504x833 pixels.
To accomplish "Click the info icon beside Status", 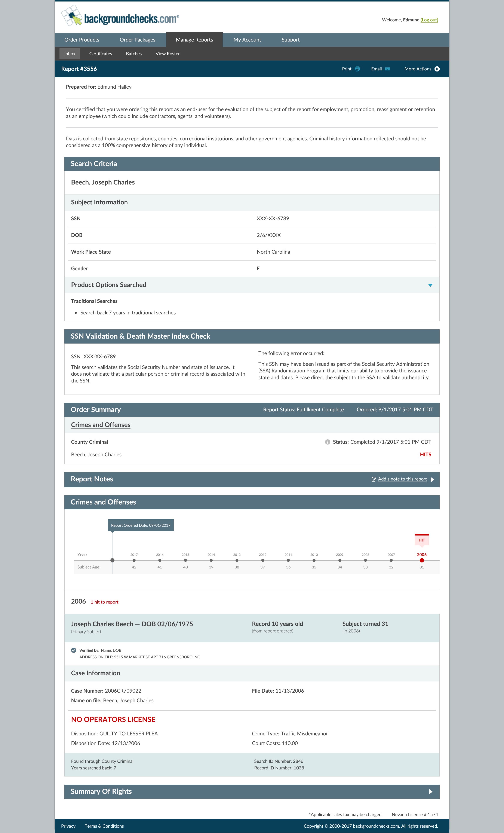I will pyautogui.click(x=327, y=442).
